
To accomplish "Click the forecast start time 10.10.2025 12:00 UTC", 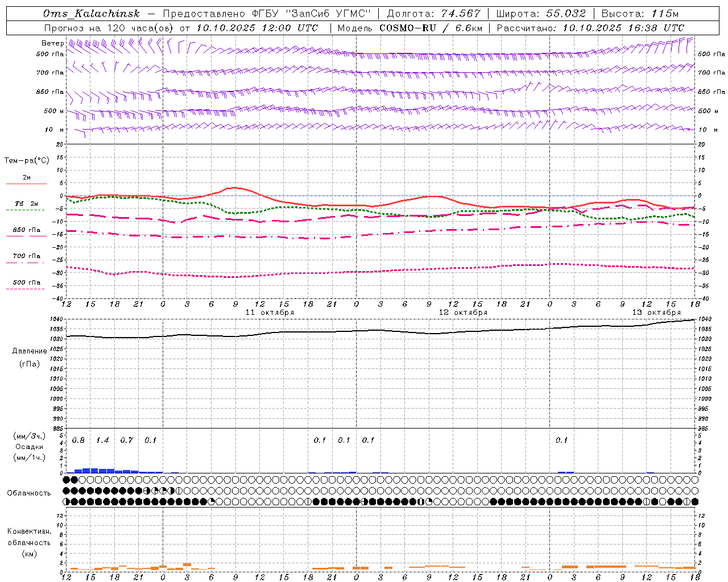I will pos(257,28).
